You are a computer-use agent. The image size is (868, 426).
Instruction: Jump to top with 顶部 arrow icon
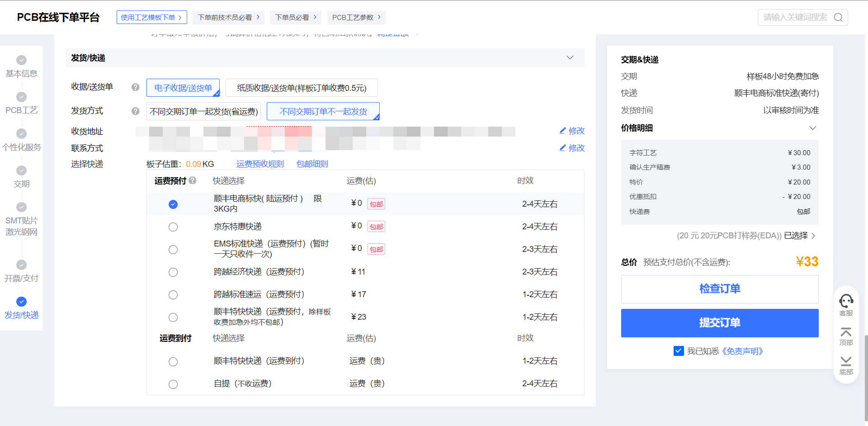846,332
